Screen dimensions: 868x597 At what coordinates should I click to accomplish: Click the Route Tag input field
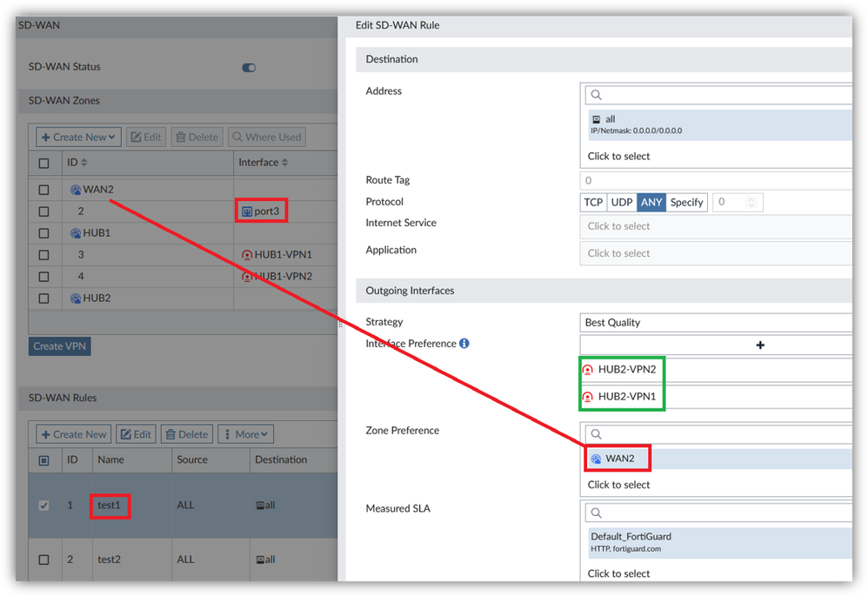pos(716,180)
